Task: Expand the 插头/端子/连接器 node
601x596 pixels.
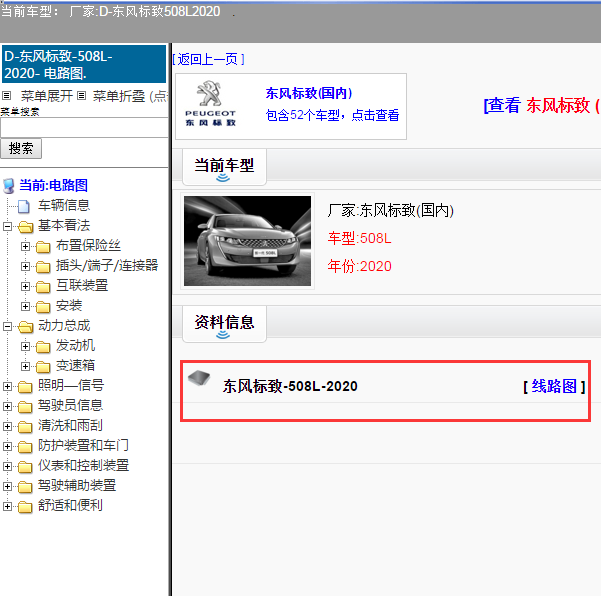Action: click(25, 266)
